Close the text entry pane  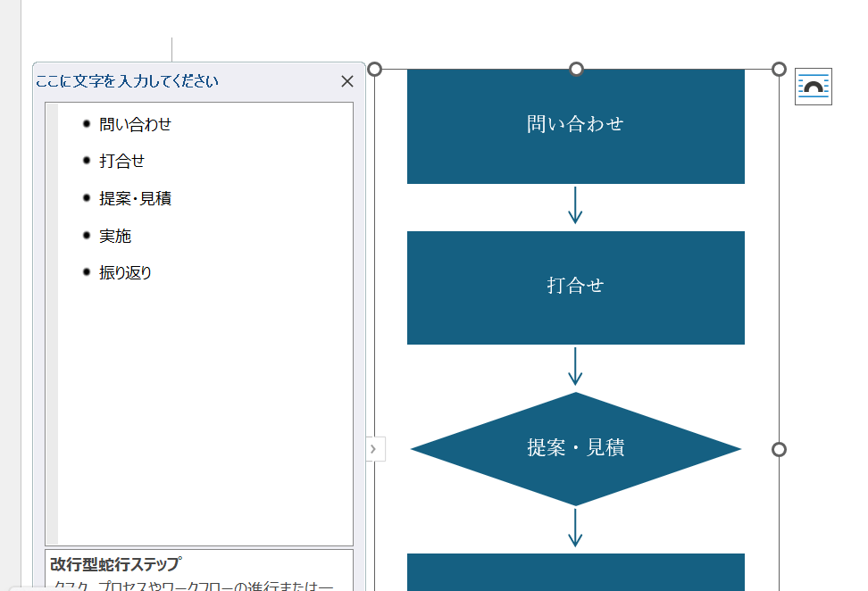pos(347,81)
